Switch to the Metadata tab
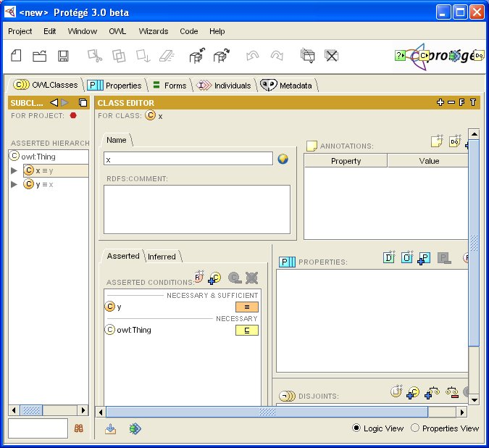The image size is (489, 448). 286,85
